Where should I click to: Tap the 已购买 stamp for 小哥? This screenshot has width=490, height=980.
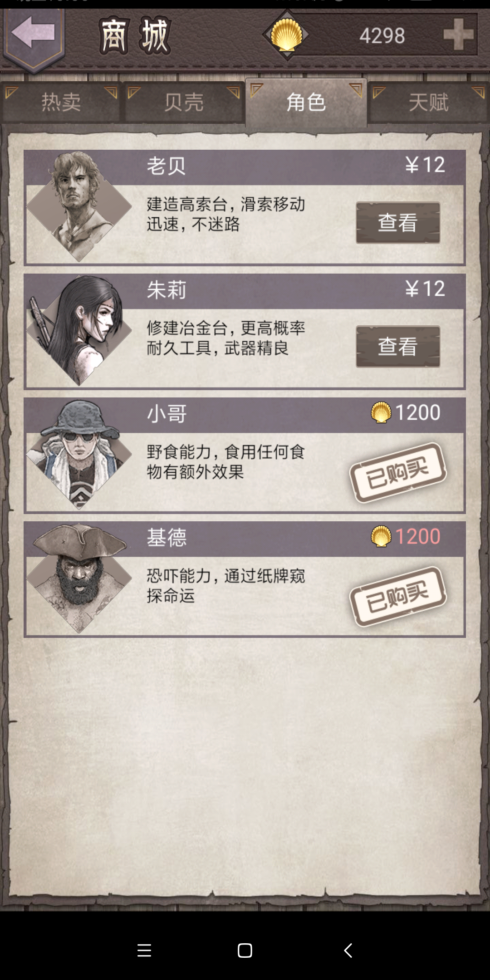point(398,472)
